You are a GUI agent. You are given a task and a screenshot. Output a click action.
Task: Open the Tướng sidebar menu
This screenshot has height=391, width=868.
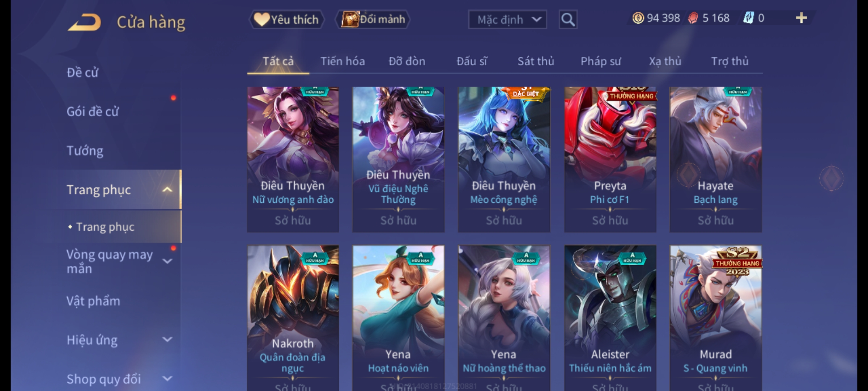click(85, 151)
